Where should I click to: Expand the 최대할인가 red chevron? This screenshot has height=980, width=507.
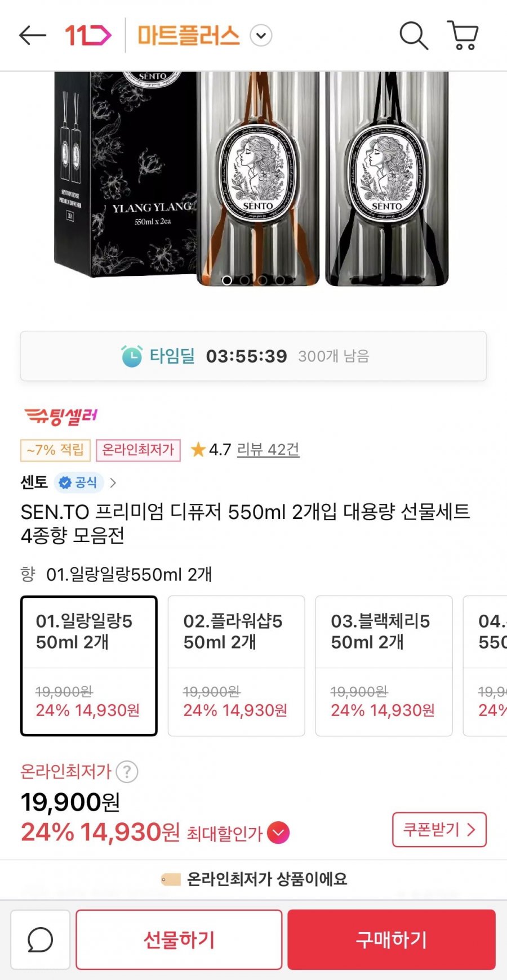(278, 833)
